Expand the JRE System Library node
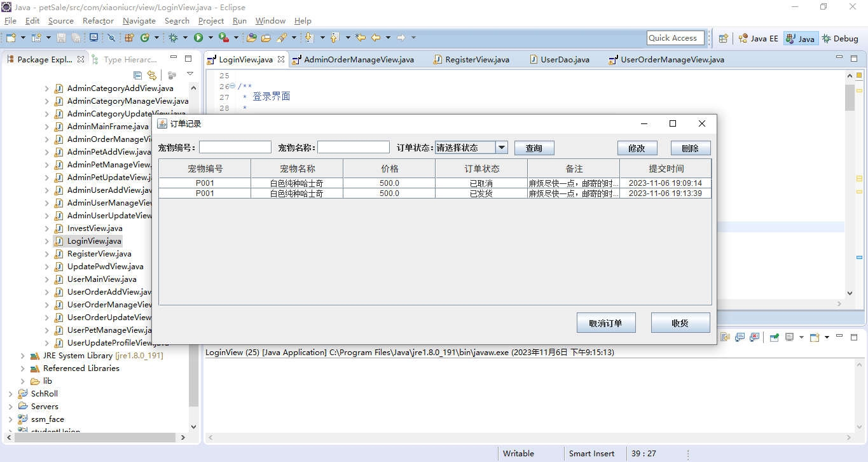868x462 pixels. tap(23, 356)
